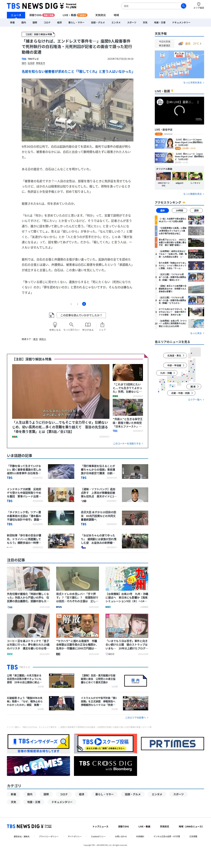Click もっと動画を見る link

coord(194,194)
